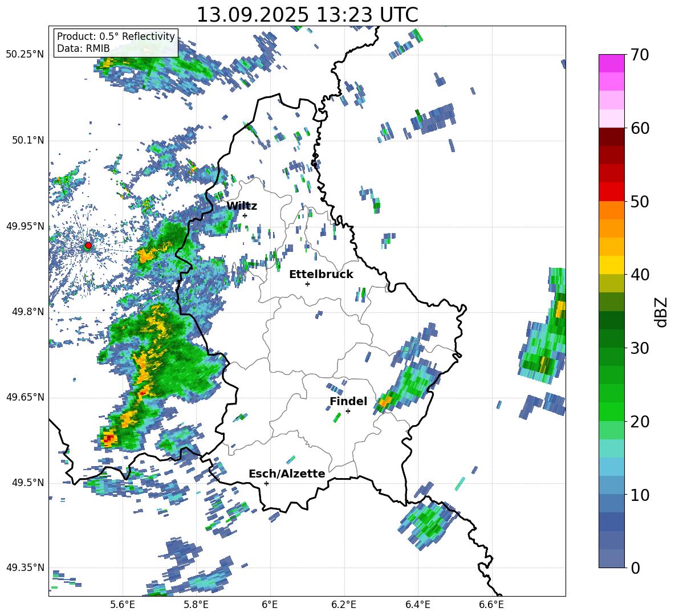Click the Findel station label

pos(348,401)
